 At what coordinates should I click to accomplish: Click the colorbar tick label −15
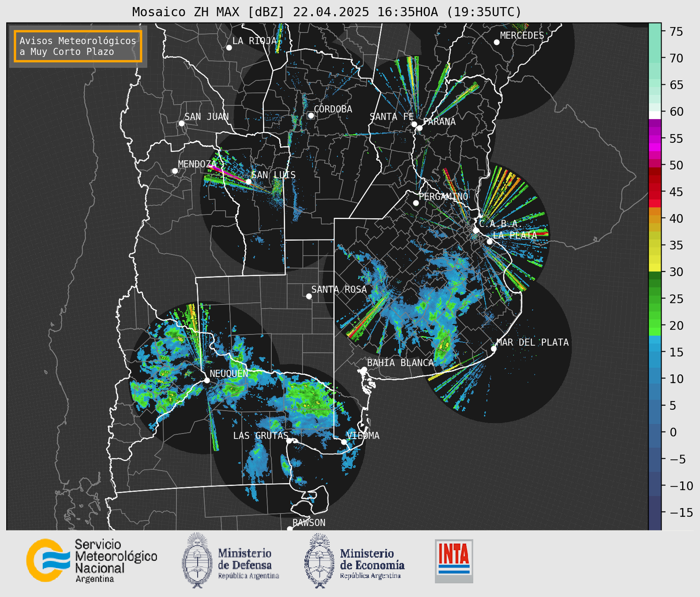click(681, 512)
